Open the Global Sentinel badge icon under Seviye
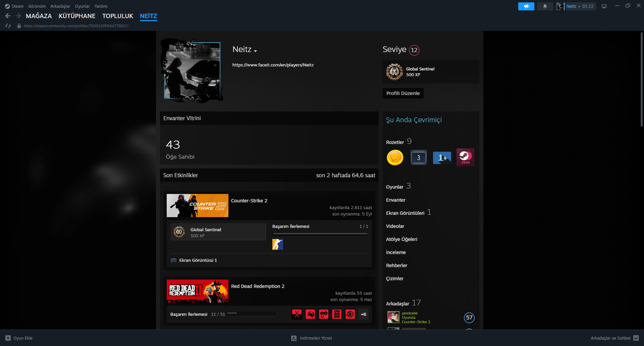 [394, 72]
